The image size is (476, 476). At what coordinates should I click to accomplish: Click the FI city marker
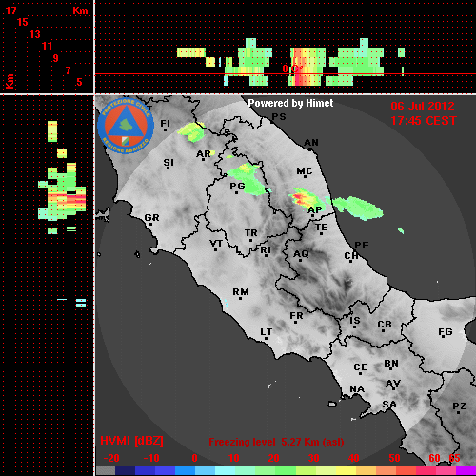(165, 129)
